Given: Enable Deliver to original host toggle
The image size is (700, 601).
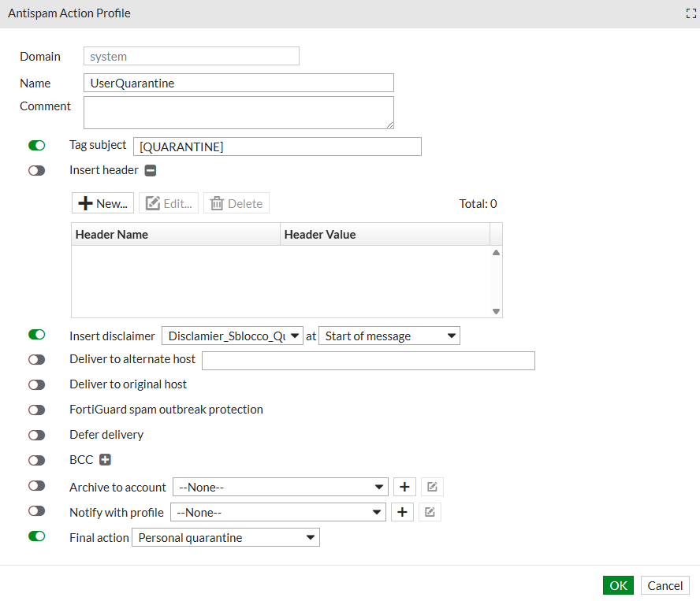Looking at the screenshot, I should tap(36, 384).
